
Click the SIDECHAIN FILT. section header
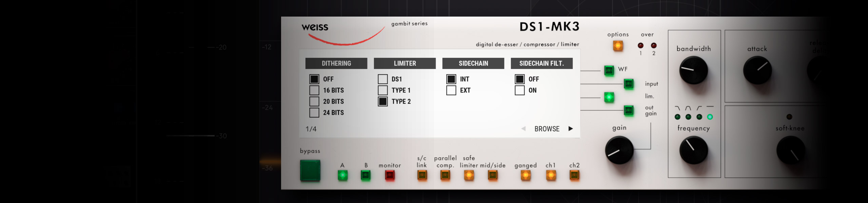(542, 63)
